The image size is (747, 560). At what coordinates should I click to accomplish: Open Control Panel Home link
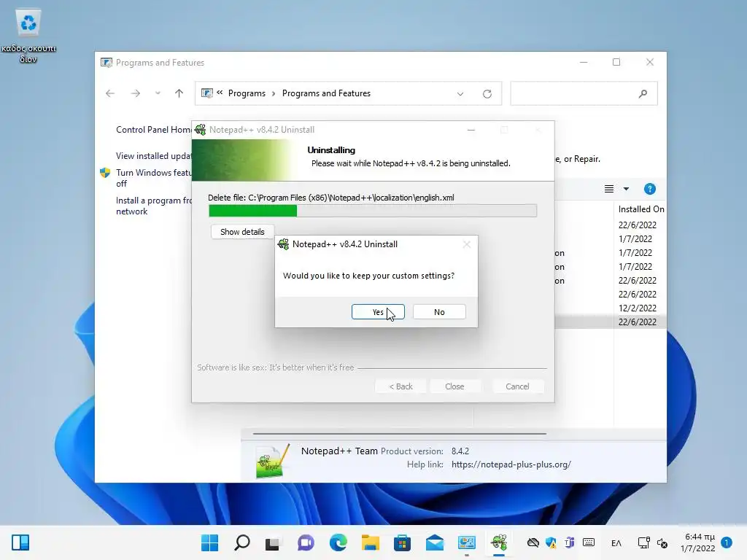pyautogui.click(x=153, y=130)
